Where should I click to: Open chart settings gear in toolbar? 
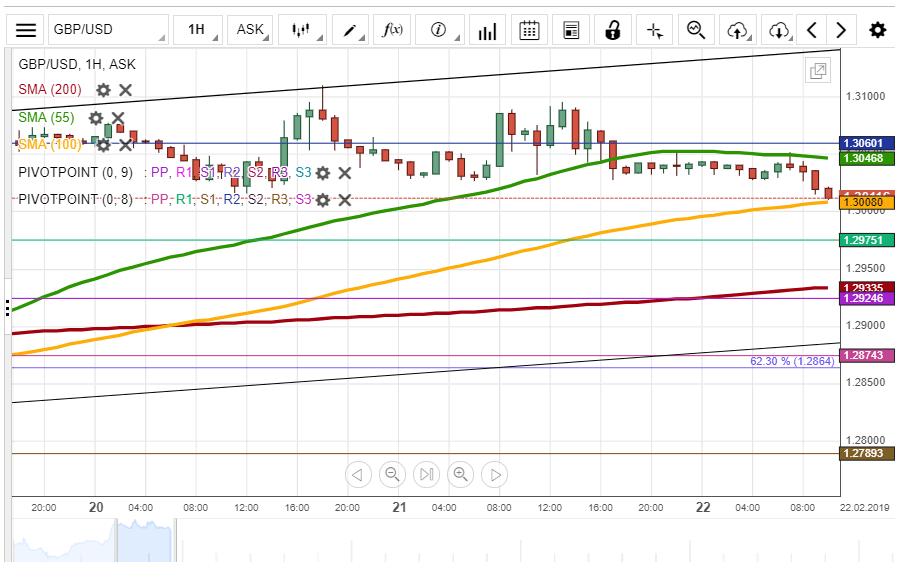(x=878, y=30)
